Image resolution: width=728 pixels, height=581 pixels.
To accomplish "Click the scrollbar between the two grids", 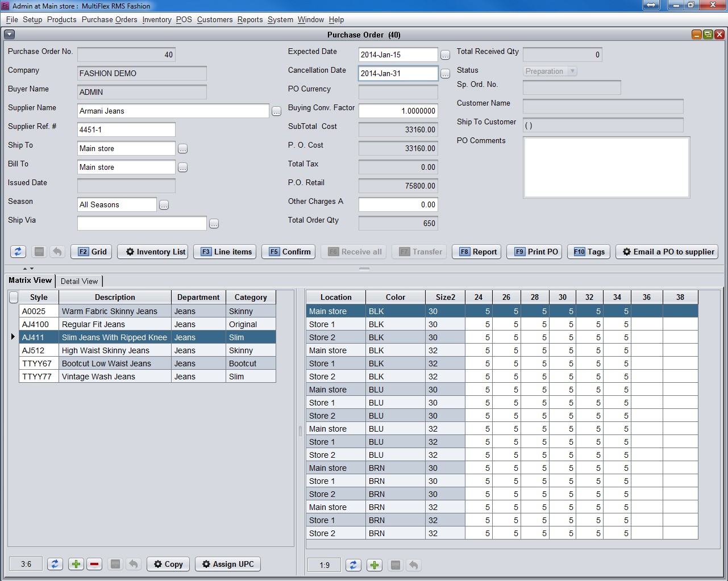I will point(300,430).
